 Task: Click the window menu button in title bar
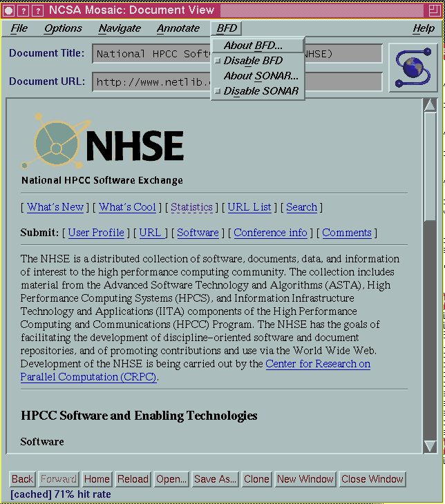[8, 10]
